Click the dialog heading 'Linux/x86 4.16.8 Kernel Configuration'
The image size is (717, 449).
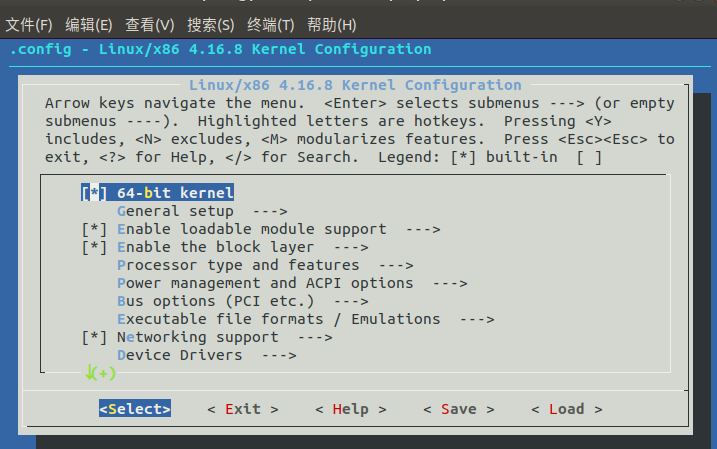click(355, 85)
